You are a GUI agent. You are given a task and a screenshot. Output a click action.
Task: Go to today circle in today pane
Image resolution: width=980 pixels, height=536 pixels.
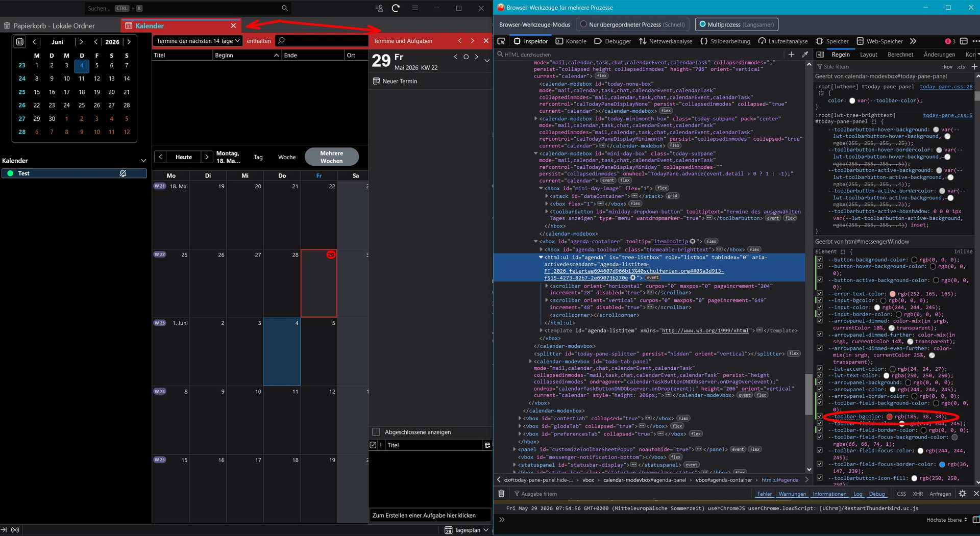[x=465, y=57]
